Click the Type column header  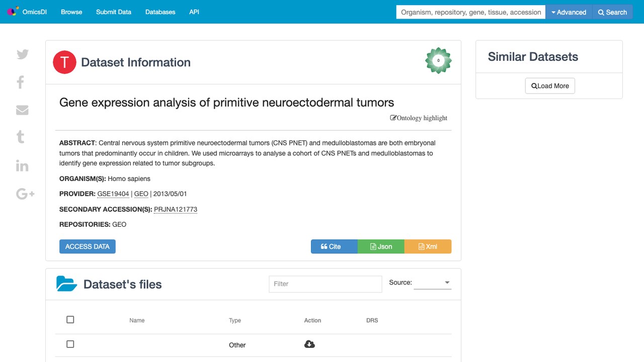tap(235, 320)
